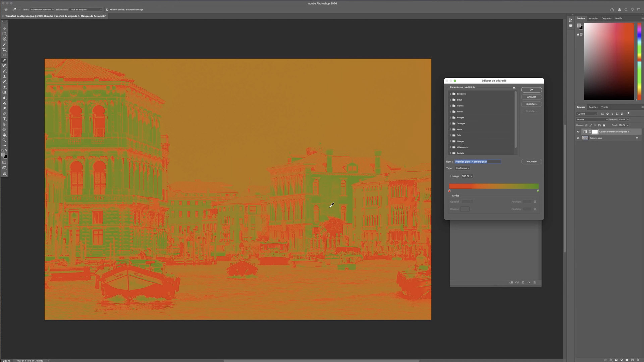Switch to the Nuancier tab

[x=593, y=18]
